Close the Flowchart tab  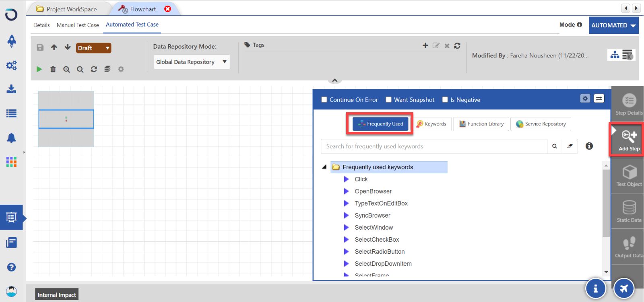click(x=168, y=9)
